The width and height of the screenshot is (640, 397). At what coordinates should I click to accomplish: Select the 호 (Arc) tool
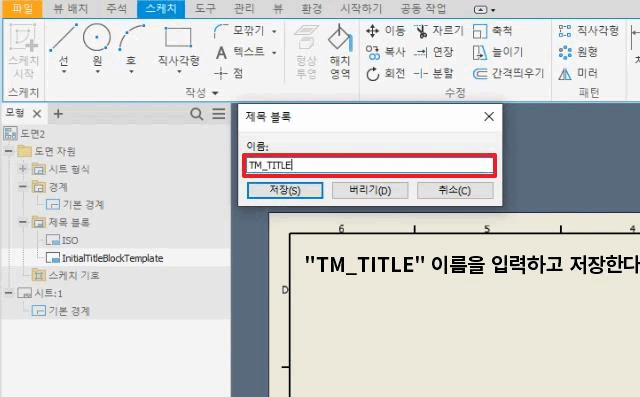(x=131, y=45)
